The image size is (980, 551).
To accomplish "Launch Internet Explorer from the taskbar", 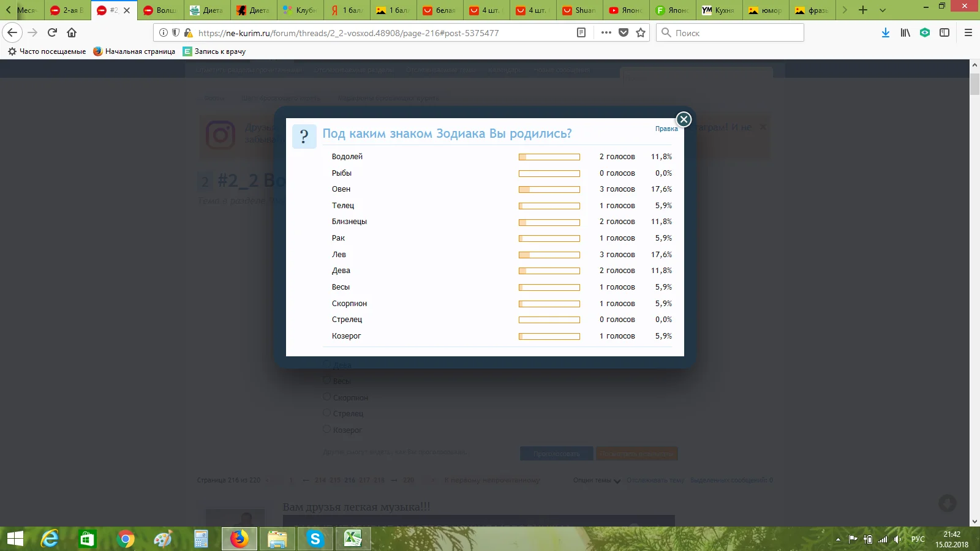I will pyautogui.click(x=50, y=539).
